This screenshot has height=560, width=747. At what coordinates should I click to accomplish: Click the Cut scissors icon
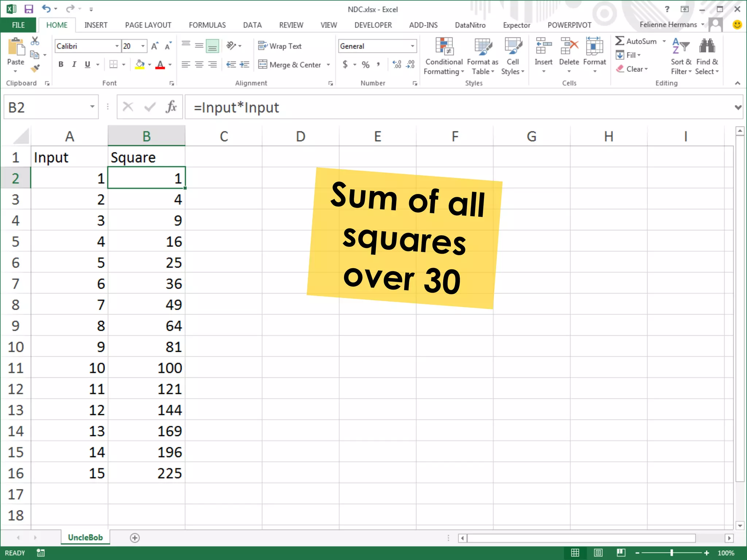point(35,41)
